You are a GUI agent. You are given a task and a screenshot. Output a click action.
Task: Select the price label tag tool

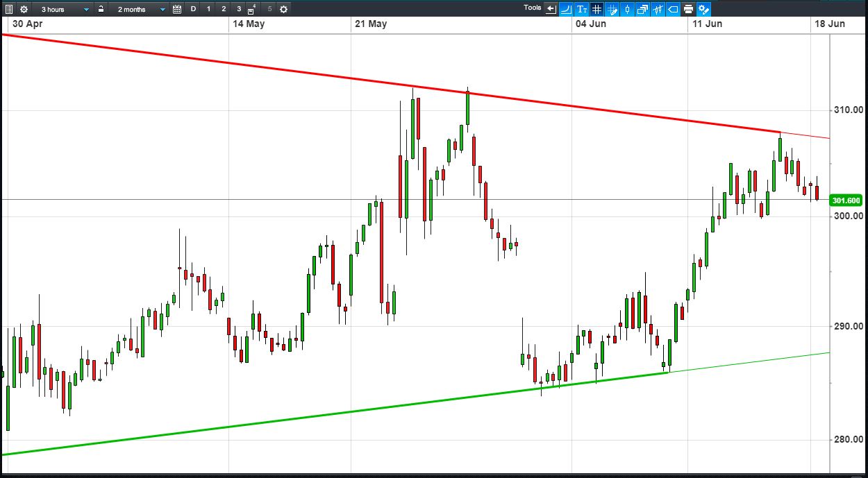click(674, 9)
